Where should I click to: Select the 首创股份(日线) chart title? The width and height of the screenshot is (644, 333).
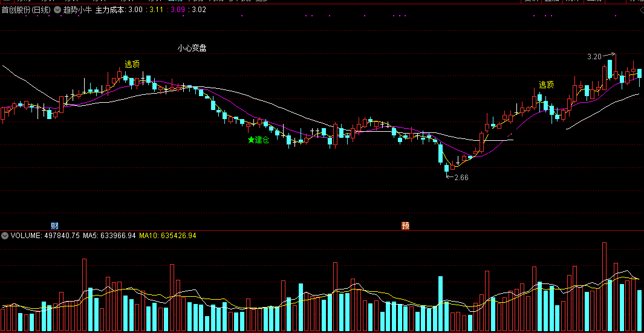tap(26, 10)
